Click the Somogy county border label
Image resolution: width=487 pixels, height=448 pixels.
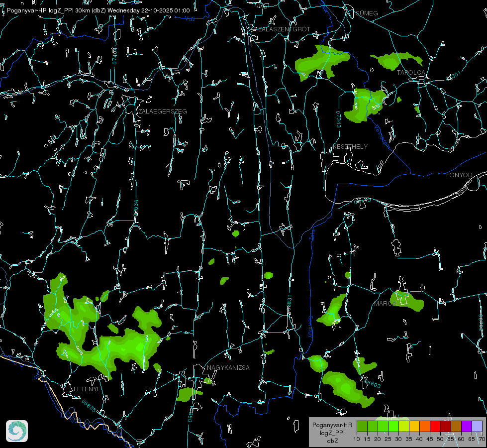pyautogui.click(x=310, y=327)
